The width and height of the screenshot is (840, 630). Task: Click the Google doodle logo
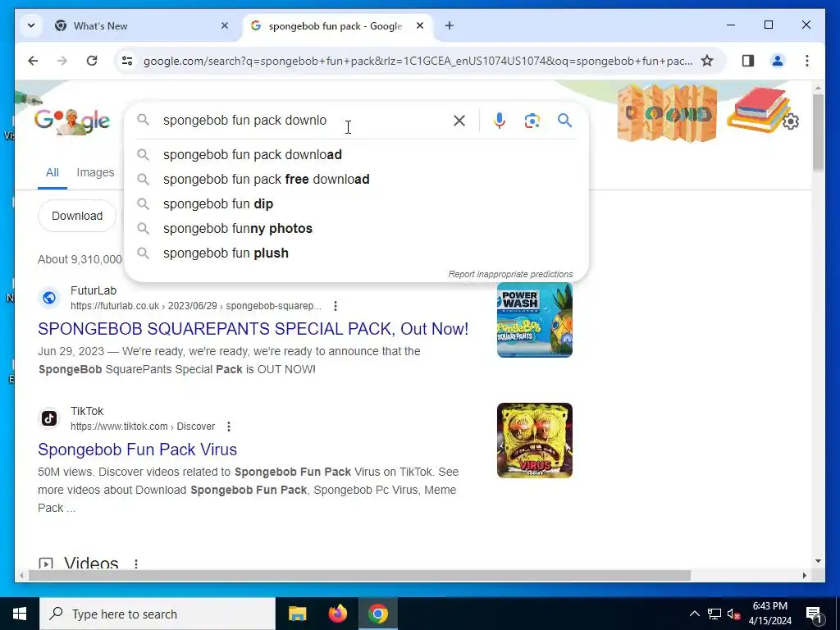point(72,121)
